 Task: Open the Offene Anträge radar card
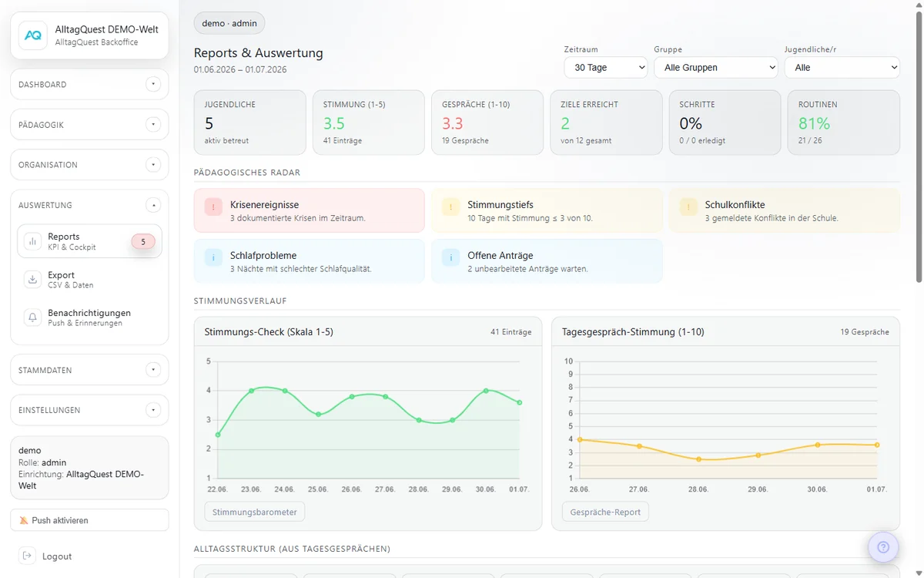(547, 261)
